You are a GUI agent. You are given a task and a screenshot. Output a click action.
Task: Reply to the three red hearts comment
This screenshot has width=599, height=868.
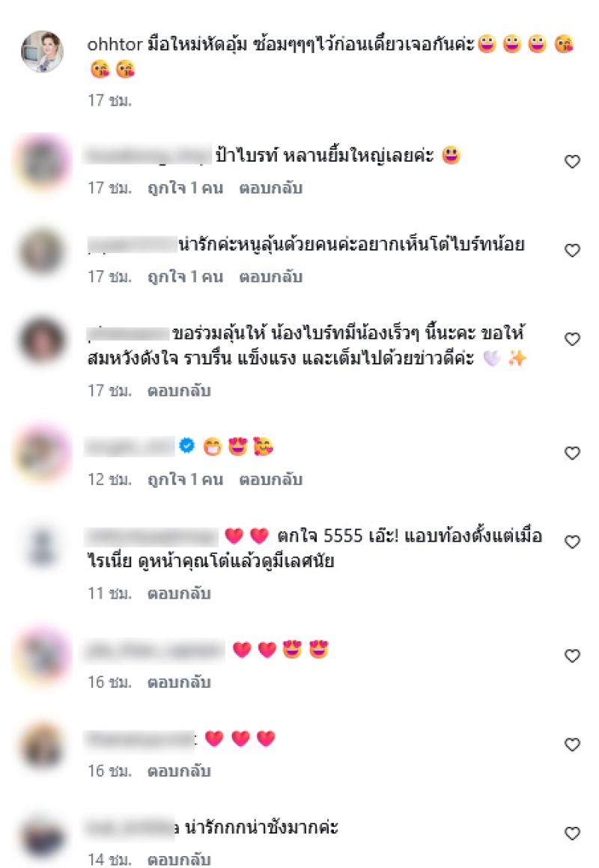pyautogui.click(x=179, y=771)
